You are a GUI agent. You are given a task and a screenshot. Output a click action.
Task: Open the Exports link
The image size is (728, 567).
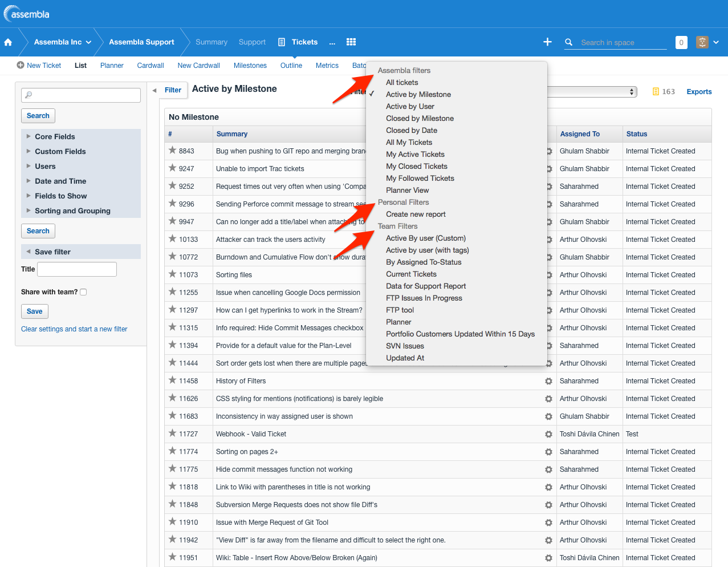[699, 92]
